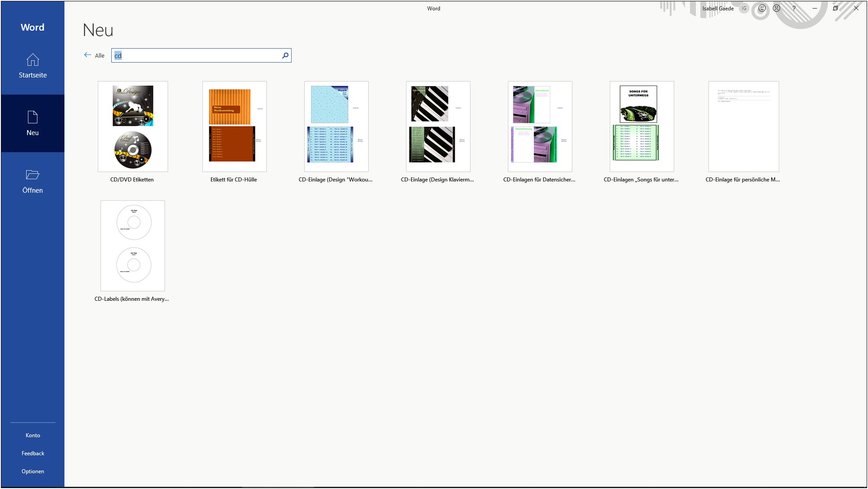This screenshot has height=489, width=868.
Task: Select the CD-Einlagen für Datensicherung thumbnail
Action: pyautogui.click(x=540, y=127)
